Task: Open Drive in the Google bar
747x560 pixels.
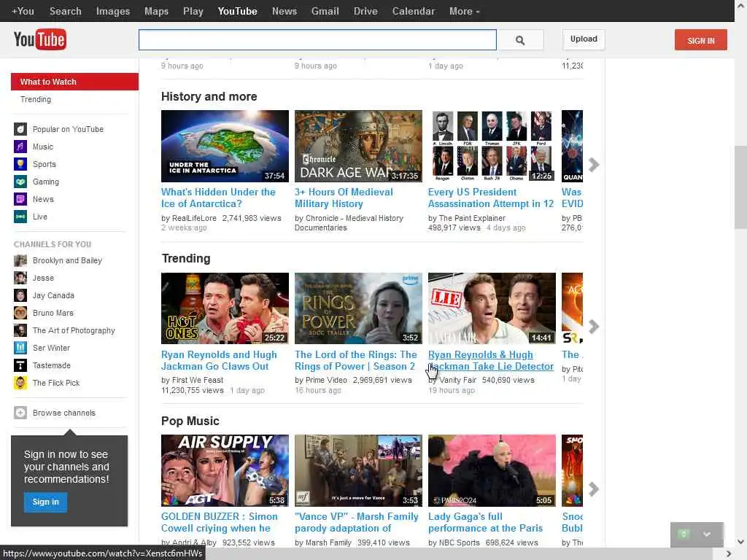Action: click(365, 11)
